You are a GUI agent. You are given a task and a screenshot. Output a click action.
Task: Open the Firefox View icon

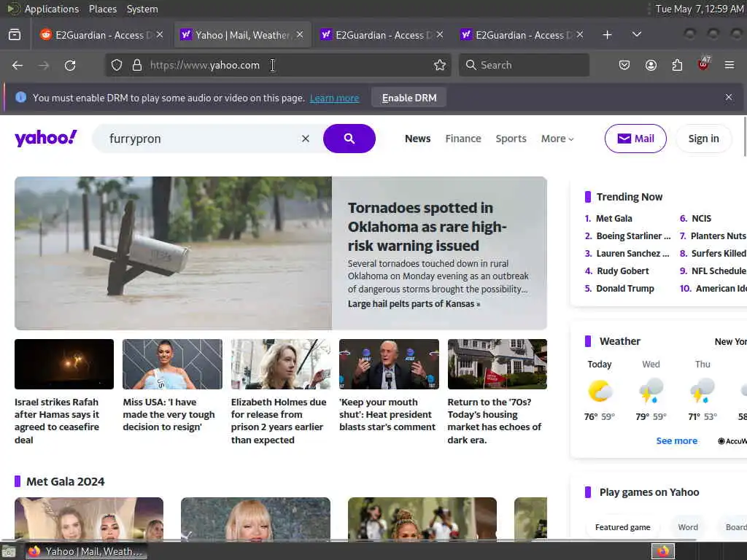[x=15, y=35]
